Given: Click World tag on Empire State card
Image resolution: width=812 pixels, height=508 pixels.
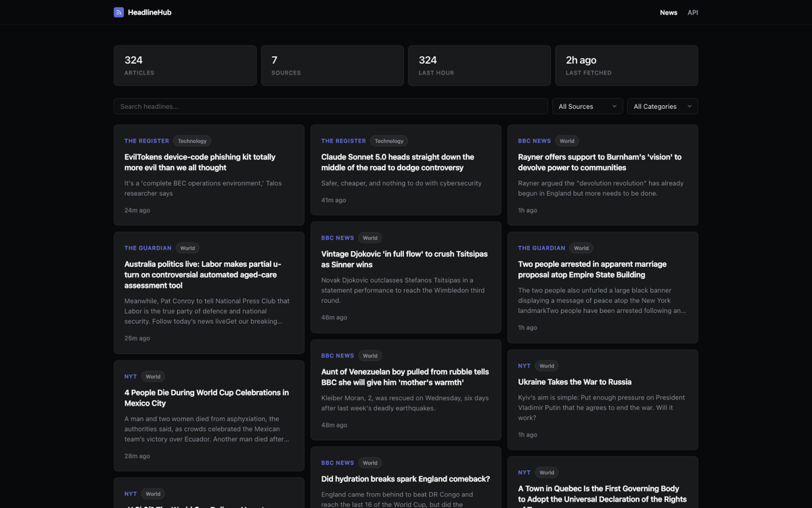Looking at the screenshot, I should coord(581,248).
